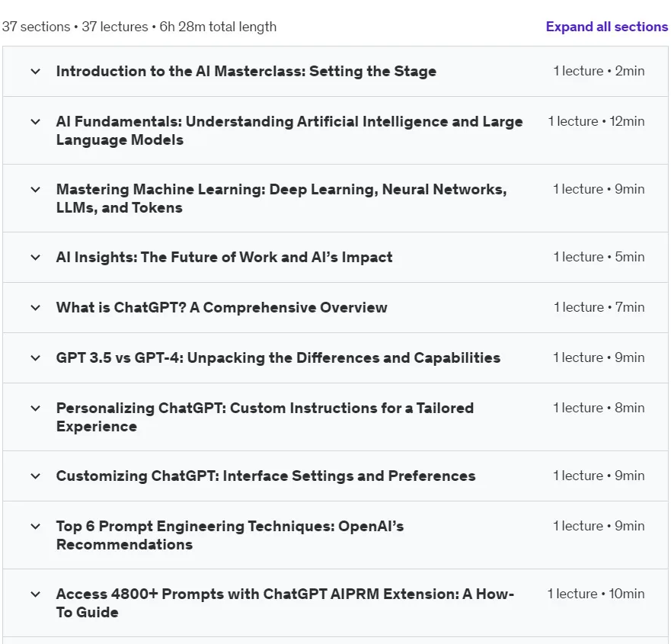Expand chevron for GPT 3.5 vs GPT-4
Screen dimensions: 671x644
pyautogui.click(x=36, y=358)
